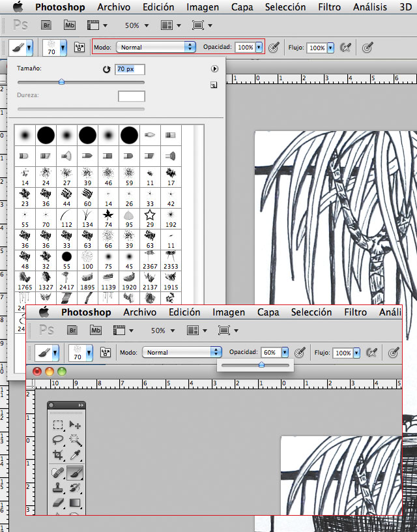Reset brush size with the circular arrow icon
The width and height of the screenshot is (417, 532).
pos(106,70)
